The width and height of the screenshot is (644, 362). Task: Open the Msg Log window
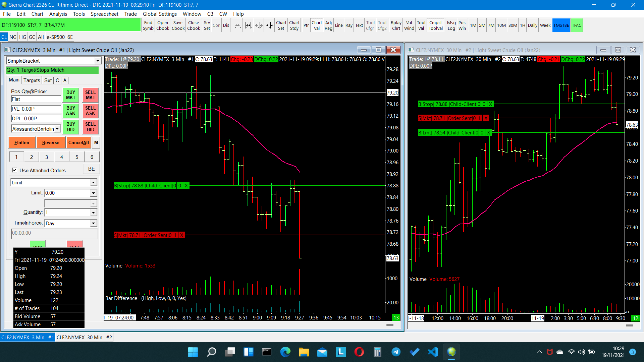[451, 25]
